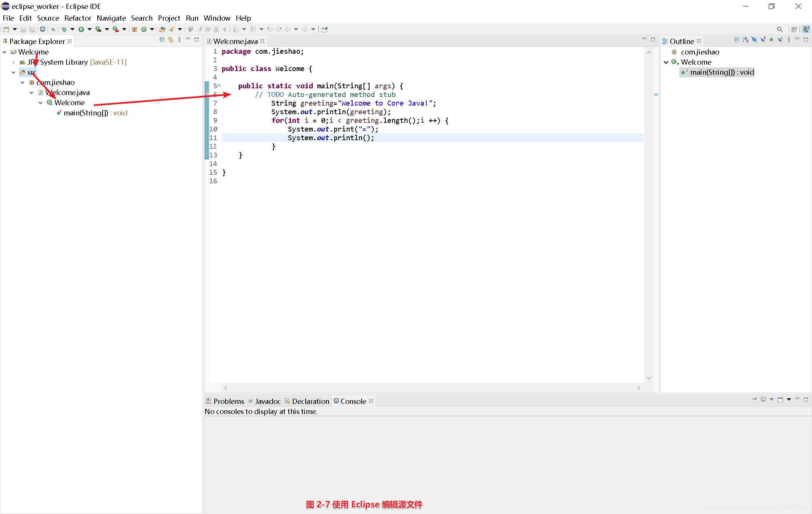Screen dimensions: 812x514
Task: Expand the JRE System Library node
Action: [x=14, y=62]
